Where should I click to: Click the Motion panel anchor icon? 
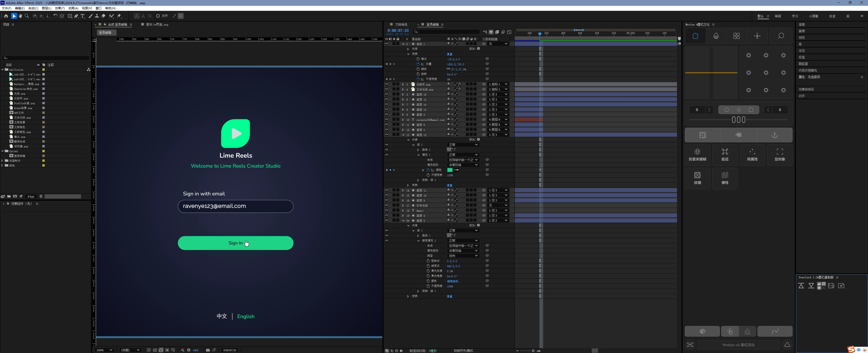[x=774, y=135]
